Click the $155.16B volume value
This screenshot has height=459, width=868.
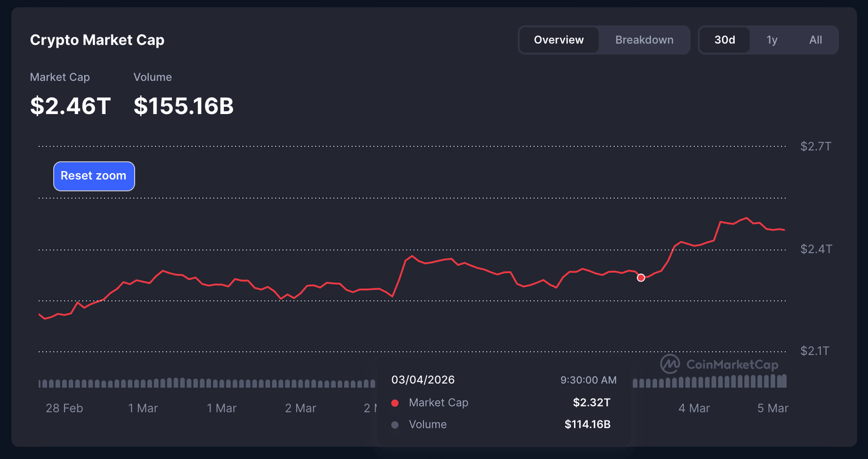pyautogui.click(x=183, y=106)
